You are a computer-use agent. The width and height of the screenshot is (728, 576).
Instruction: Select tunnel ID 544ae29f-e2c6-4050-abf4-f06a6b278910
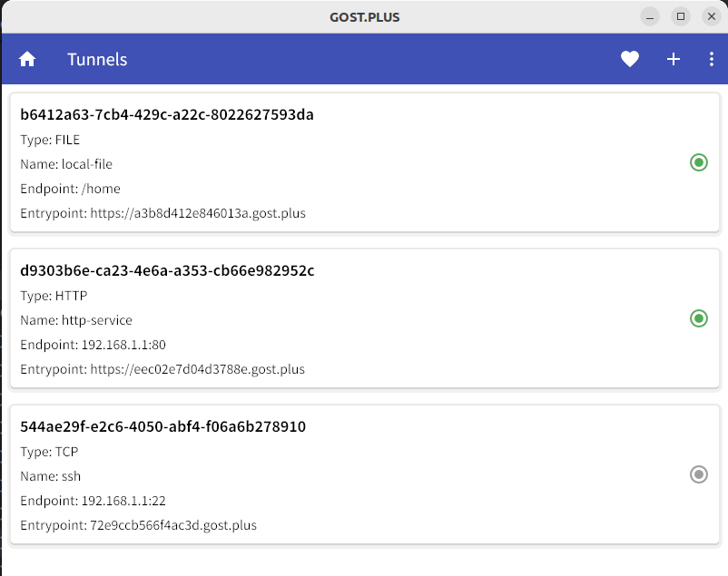163,426
